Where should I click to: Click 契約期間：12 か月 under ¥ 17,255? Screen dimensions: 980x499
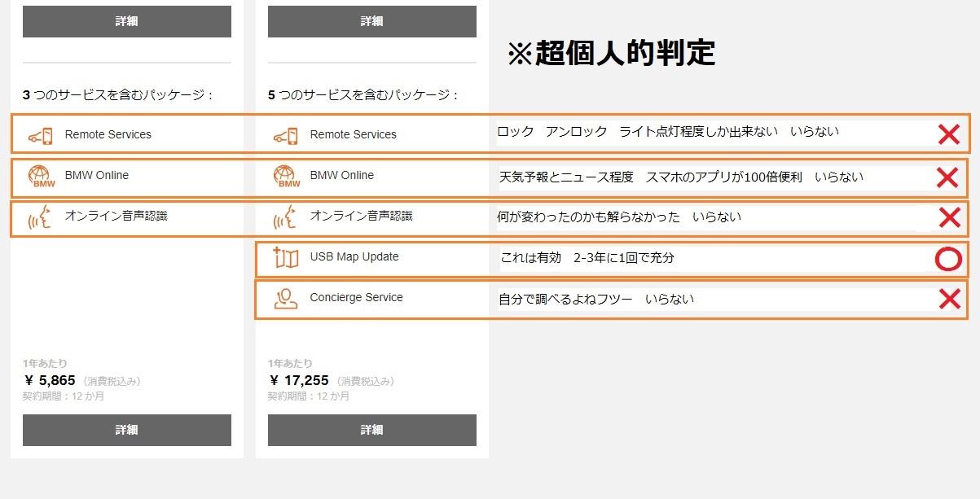309,396
